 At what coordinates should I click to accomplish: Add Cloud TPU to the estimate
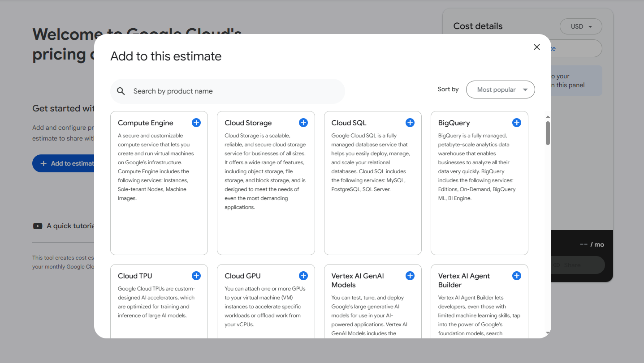pyautogui.click(x=196, y=276)
